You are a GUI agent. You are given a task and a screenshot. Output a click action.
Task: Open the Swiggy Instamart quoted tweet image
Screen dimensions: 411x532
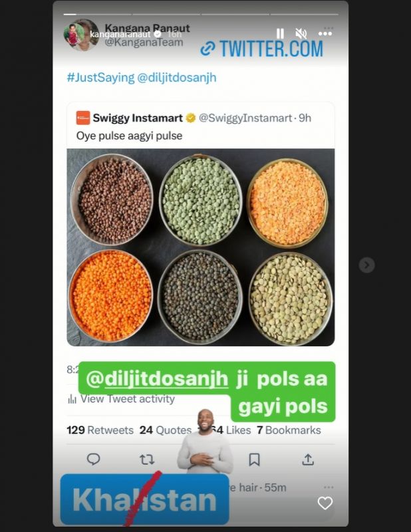pyautogui.click(x=201, y=247)
